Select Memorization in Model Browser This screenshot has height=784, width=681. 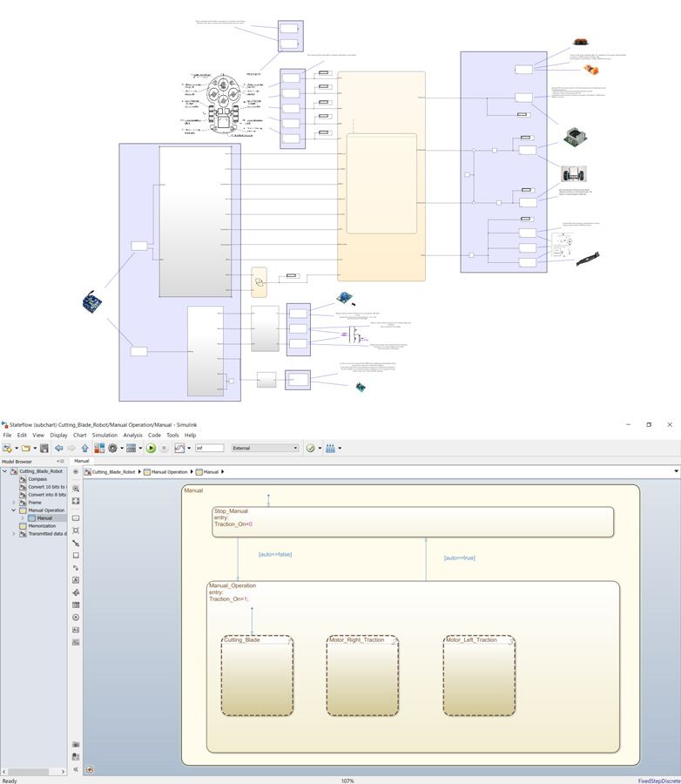(x=42, y=526)
